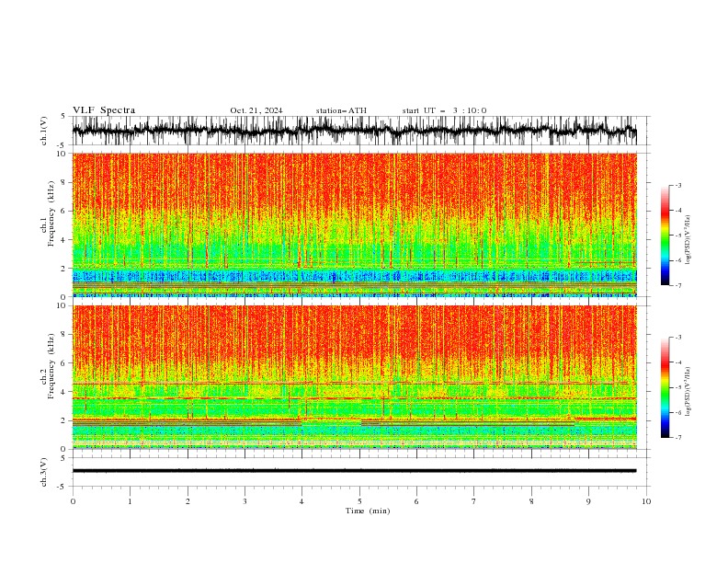Click the ch.3 voltage waveform trace

[x=354, y=471]
